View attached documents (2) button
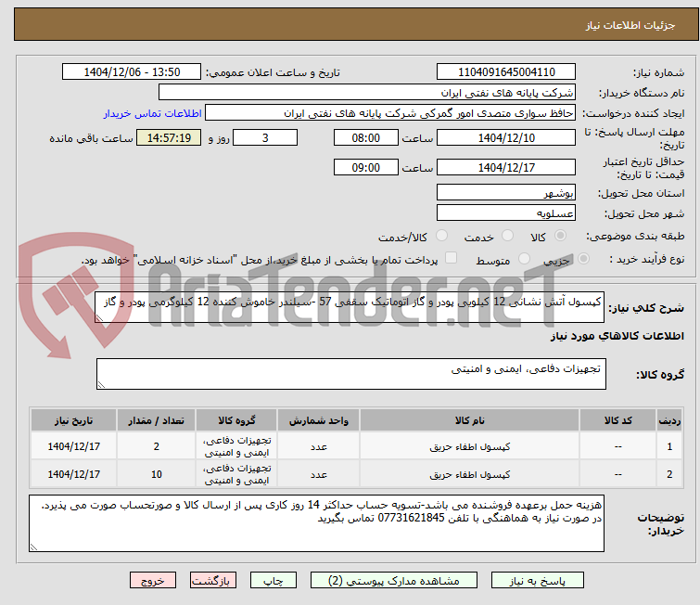 click(x=394, y=581)
